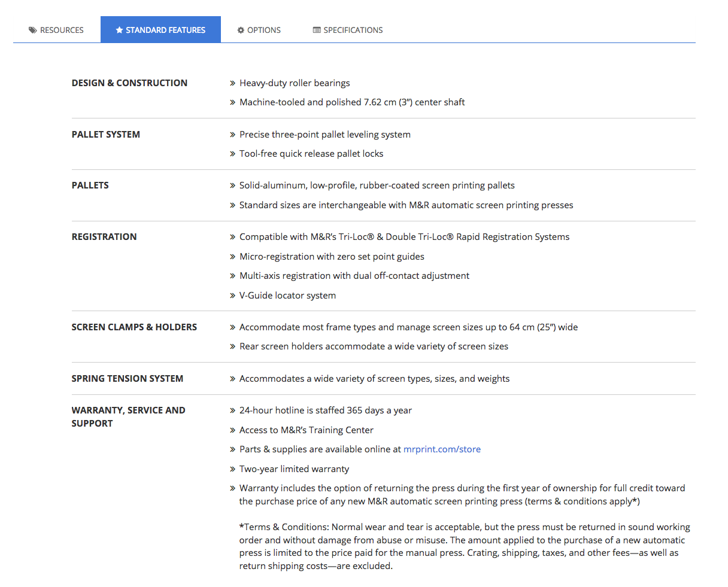The height and width of the screenshot is (587, 728).
Task: Click 'Accommodate most frame types' line
Action: point(409,327)
